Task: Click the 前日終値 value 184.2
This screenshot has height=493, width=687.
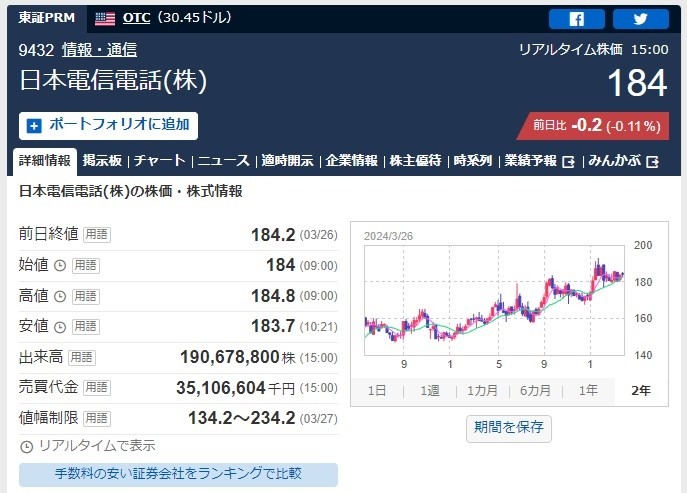Action: coord(273,235)
